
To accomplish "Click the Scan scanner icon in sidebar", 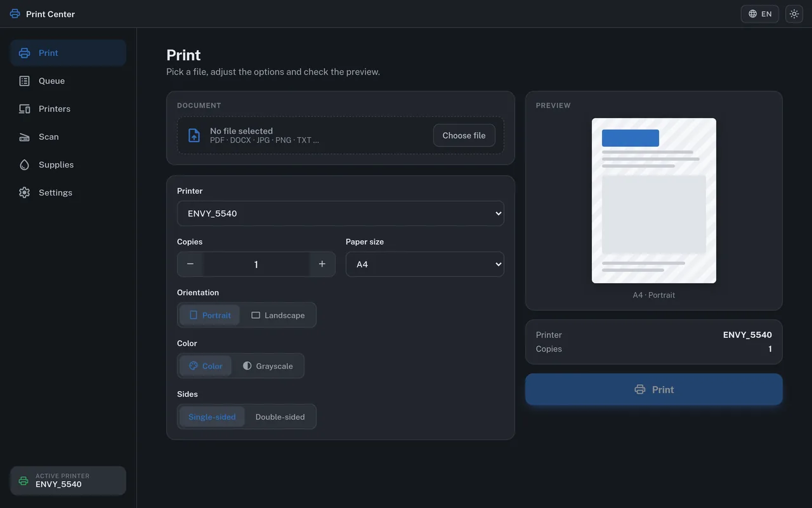I will tap(24, 137).
